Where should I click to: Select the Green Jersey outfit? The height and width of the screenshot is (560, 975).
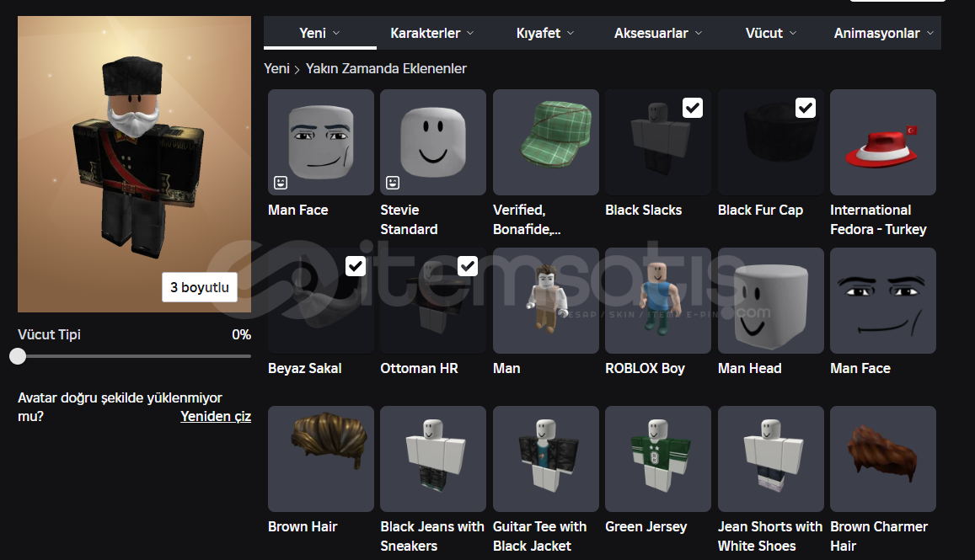(657, 459)
